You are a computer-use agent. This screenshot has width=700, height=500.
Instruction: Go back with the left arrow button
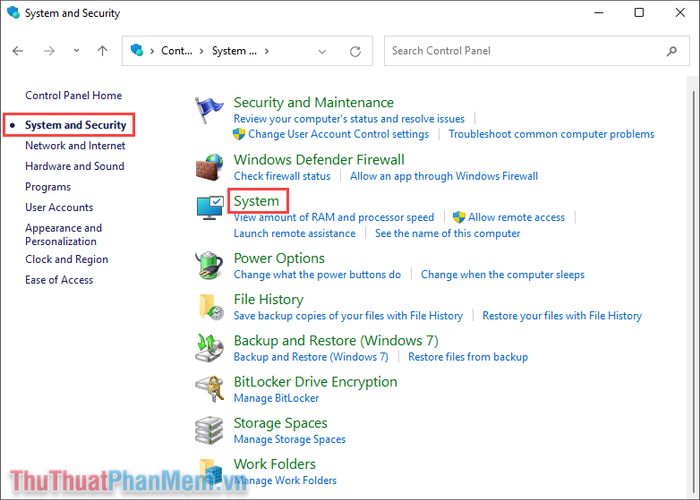tap(18, 51)
